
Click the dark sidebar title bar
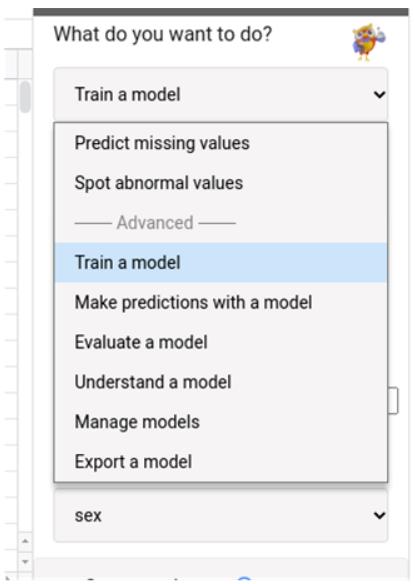221,12
